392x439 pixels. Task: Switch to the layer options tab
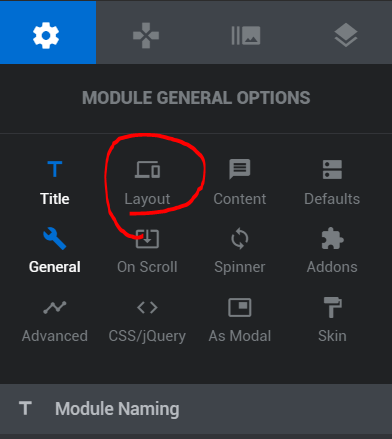coord(346,35)
